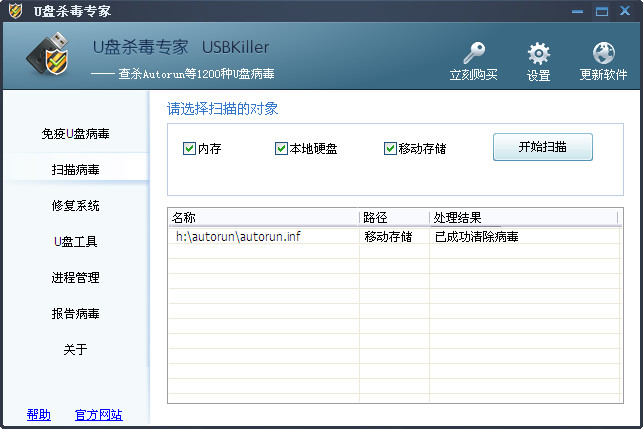Click the title bar shield icon
The width and height of the screenshot is (643, 429).
coord(16,11)
